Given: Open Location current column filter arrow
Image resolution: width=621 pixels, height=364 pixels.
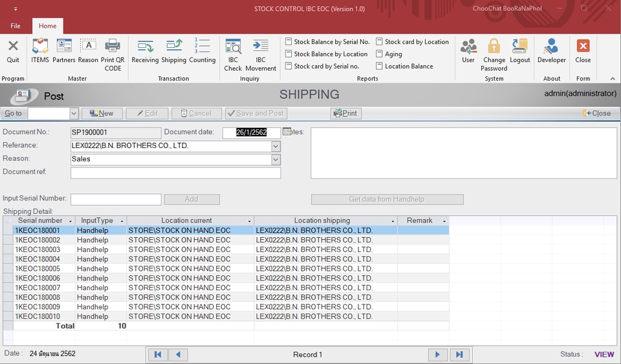Looking at the screenshot, I should tap(249, 221).
